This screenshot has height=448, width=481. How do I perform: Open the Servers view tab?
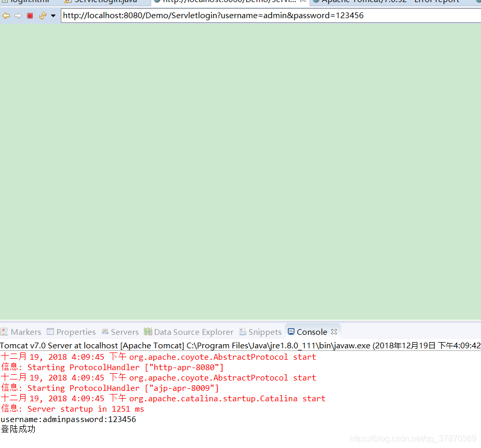coord(121,332)
